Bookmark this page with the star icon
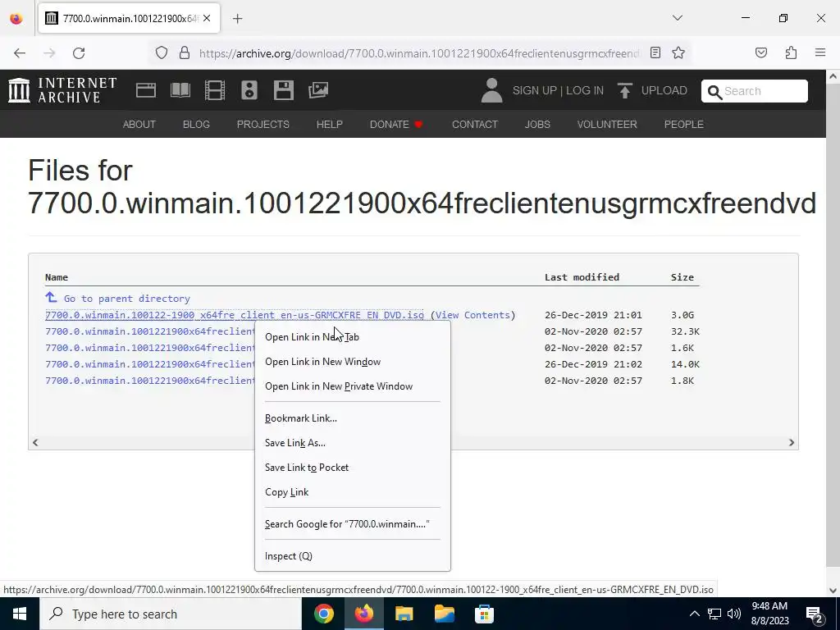 pyautogui.click(x=678, y=52)
